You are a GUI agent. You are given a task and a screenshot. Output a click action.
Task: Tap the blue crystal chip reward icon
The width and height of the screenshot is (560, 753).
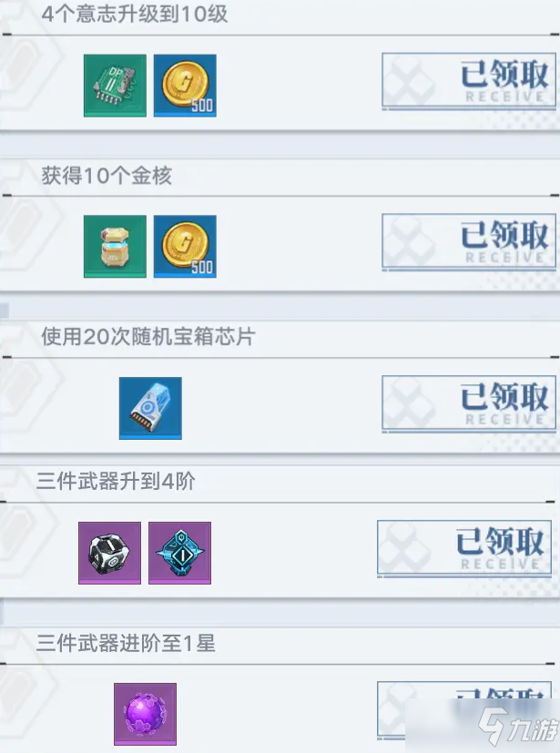coord(150,408)
